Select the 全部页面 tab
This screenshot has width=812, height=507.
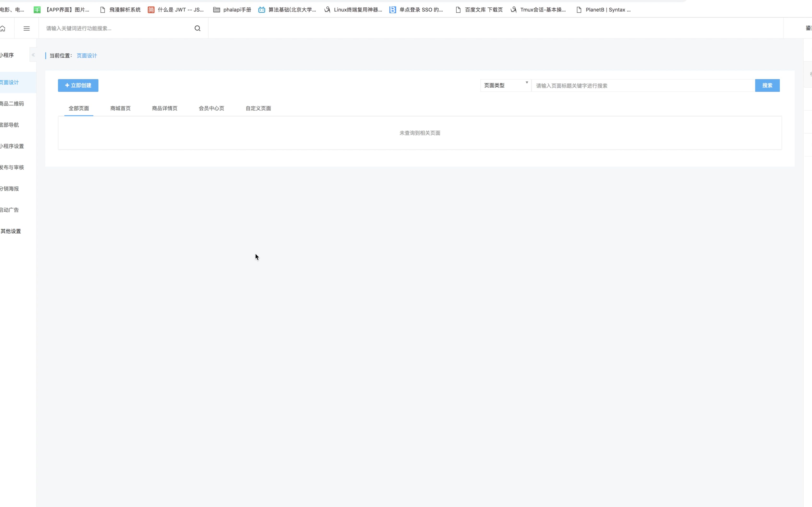point(78,108)
